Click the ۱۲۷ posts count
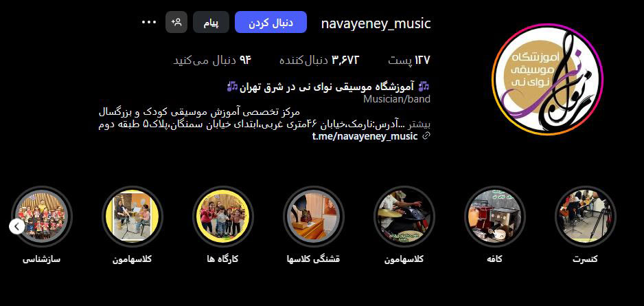The image size is (644, 306). point(409,61)
